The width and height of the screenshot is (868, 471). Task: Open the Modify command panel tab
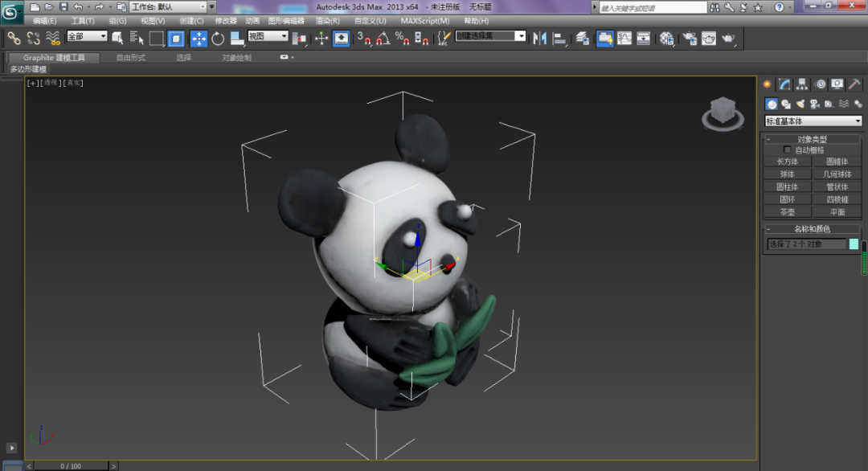(x=784, y=84)
